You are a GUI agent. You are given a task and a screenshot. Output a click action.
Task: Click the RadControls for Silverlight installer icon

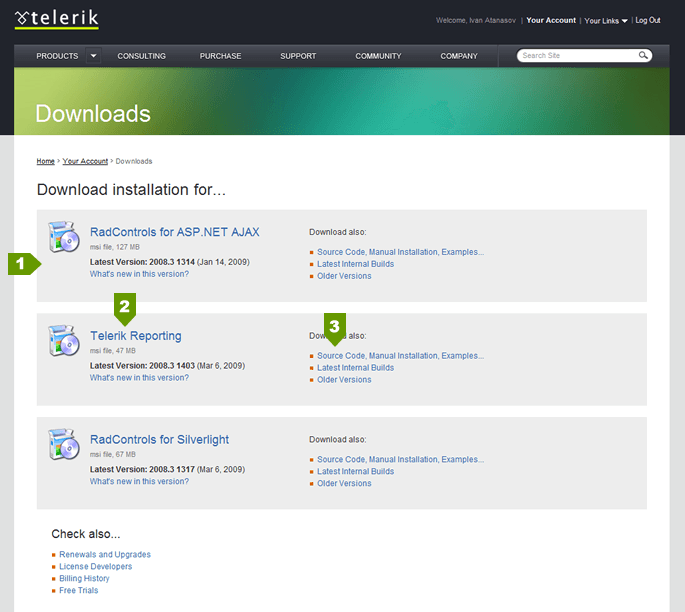(x=64, y=444)
